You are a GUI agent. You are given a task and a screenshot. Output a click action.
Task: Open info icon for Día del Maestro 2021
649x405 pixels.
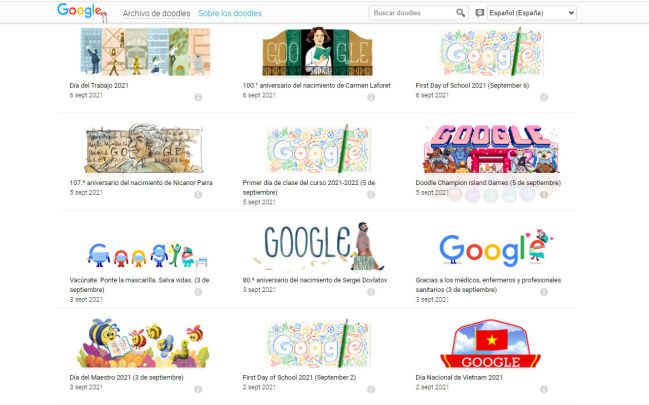click(x=198, y=389)
